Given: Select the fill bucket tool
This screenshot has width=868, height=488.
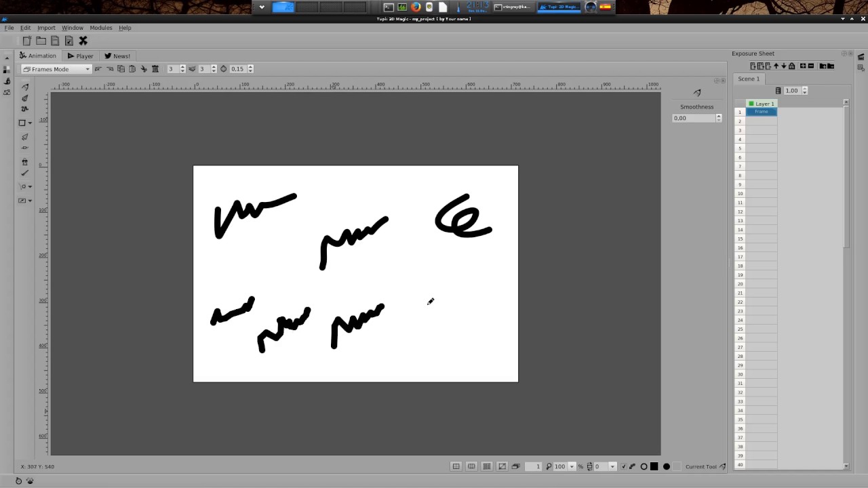Looking at the screenshot, I should click(24, 162).
